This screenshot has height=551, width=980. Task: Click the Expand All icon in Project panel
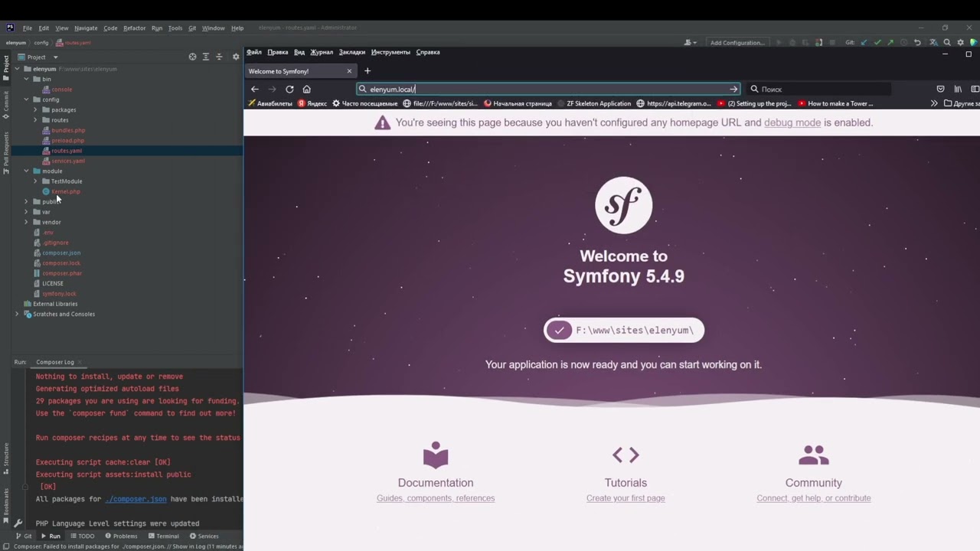pyautogui.click(x=205, y=57)
